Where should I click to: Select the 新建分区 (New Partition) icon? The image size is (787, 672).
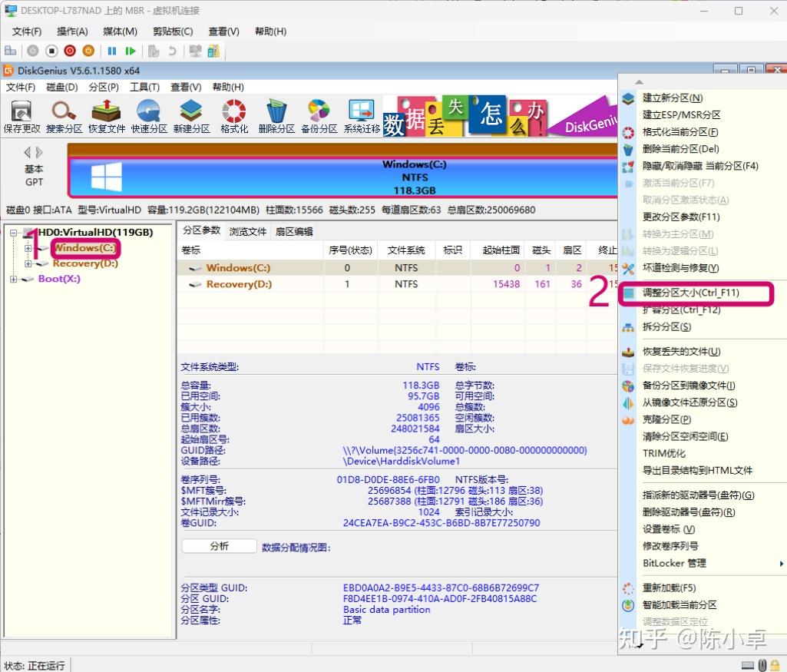click(x=190, y=115)
